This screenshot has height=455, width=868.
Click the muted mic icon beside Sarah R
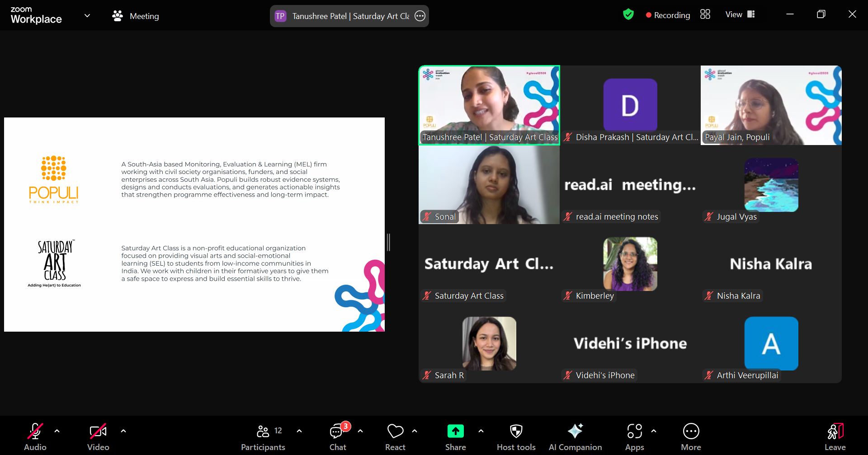point(427,375)
